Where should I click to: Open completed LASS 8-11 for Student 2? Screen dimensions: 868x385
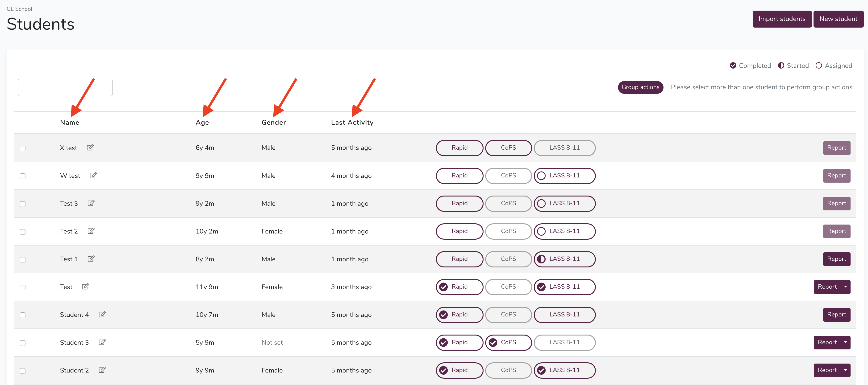click(564, 370)
